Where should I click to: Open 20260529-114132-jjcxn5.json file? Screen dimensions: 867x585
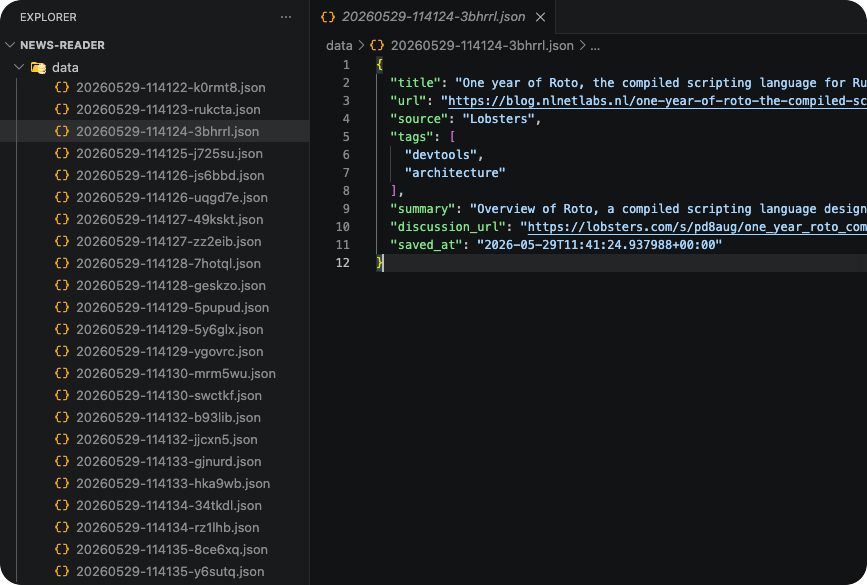155,440
